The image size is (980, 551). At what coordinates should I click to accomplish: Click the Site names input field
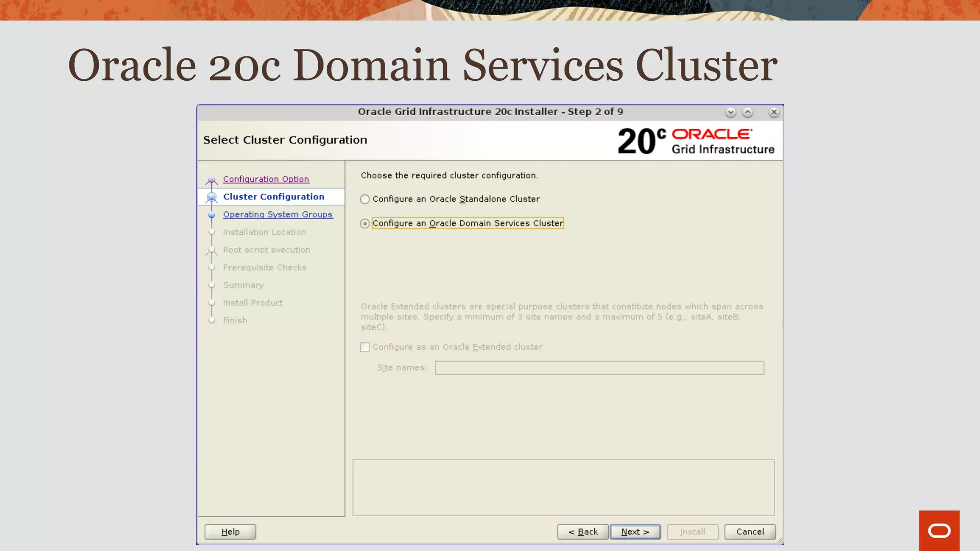tap(599, 368)
